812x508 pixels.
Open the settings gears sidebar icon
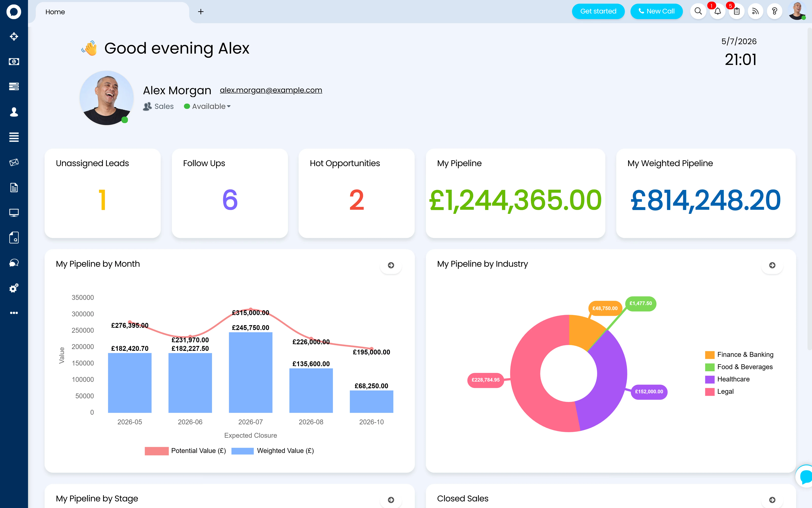pyautogui.click(x=14, y=288)
